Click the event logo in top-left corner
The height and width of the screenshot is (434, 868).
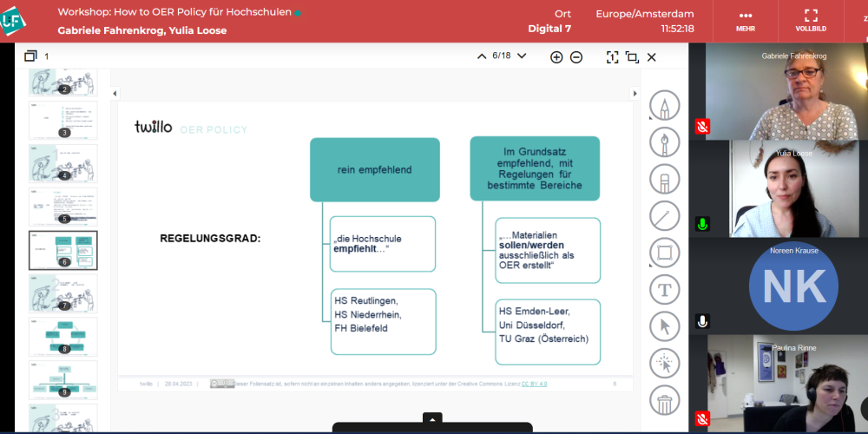point(13,21)
